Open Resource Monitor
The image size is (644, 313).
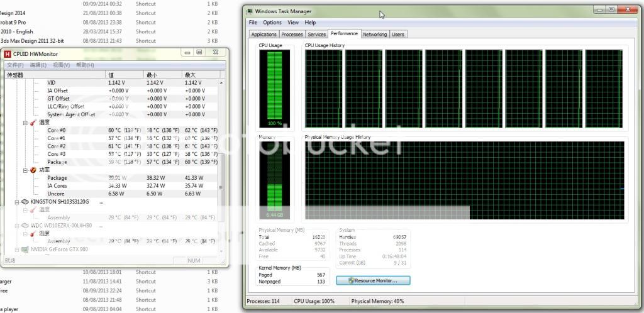(374, 280)
